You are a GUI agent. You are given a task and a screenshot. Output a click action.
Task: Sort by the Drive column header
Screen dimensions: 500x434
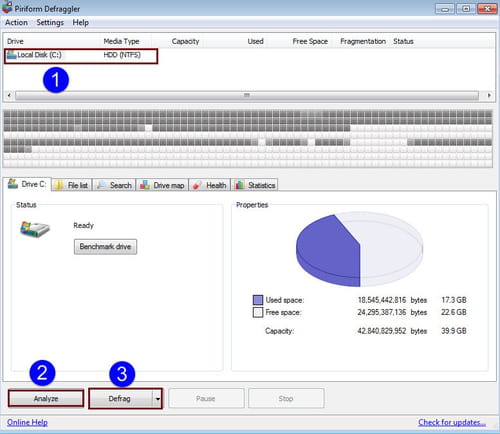tap(53, 41)
